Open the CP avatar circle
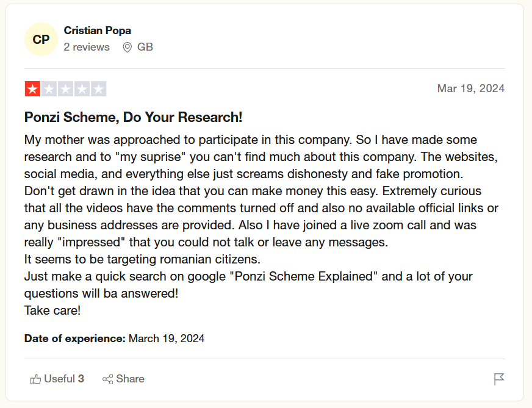The height and width of the screenshot is (408, 532). [41, 40]
